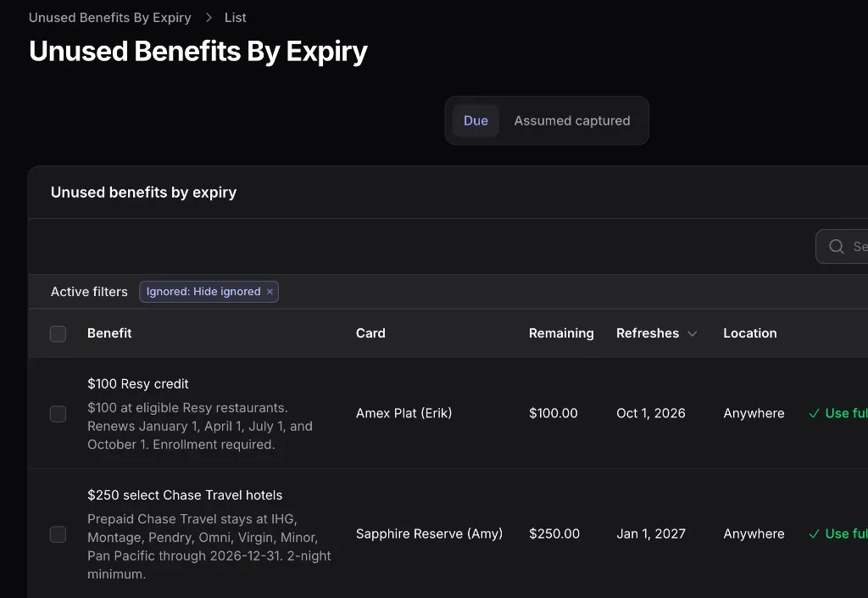The width and height of the screenshot is (868, 598).
Task: Focus the search input field
Action: point(842,246)
